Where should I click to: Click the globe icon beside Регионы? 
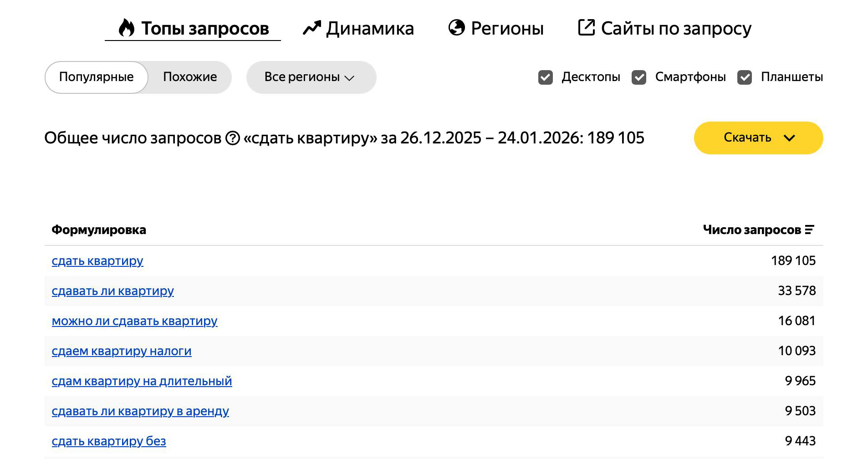457,28
